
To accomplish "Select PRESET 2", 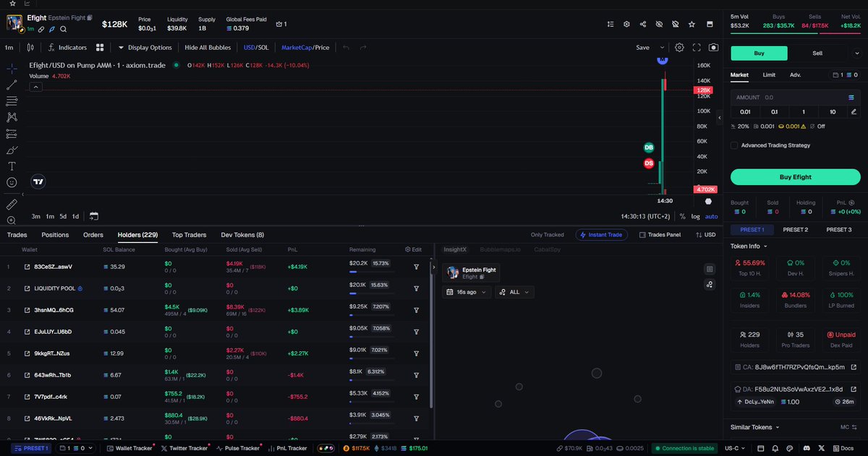I will click(x=795, y=230).
